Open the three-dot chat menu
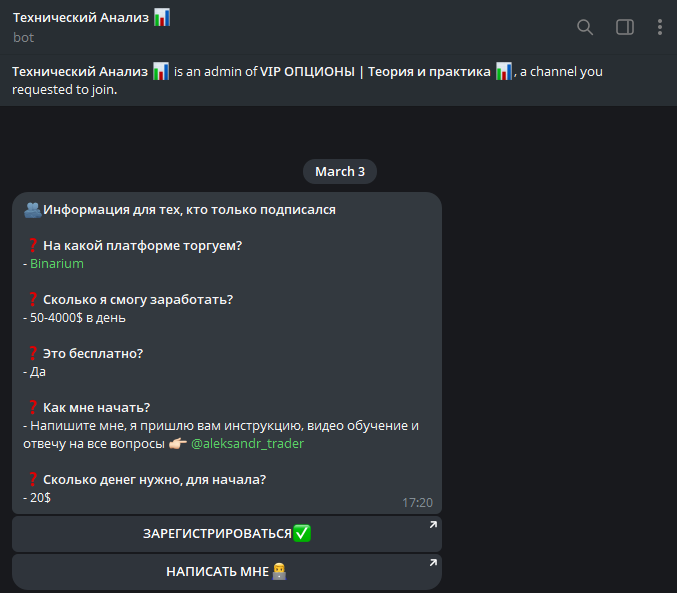 [660, 27]
